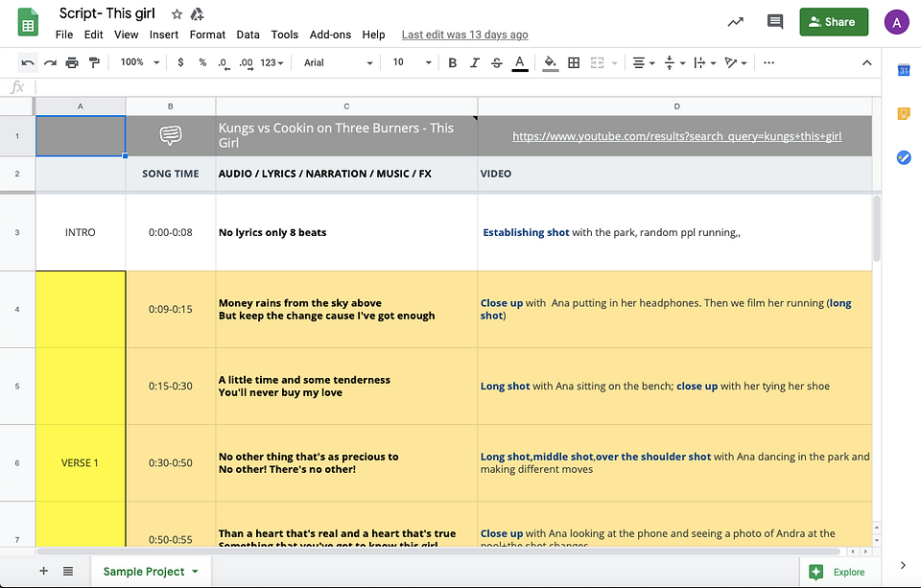Open the zoom 100% dropdown
The image size is (921, 588).
(x=140, y=62)
